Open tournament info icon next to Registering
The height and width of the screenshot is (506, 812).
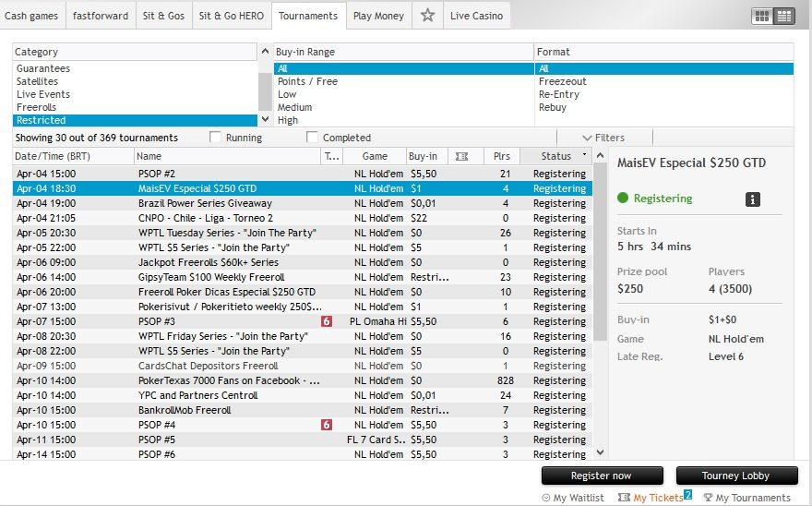(752, 199)
